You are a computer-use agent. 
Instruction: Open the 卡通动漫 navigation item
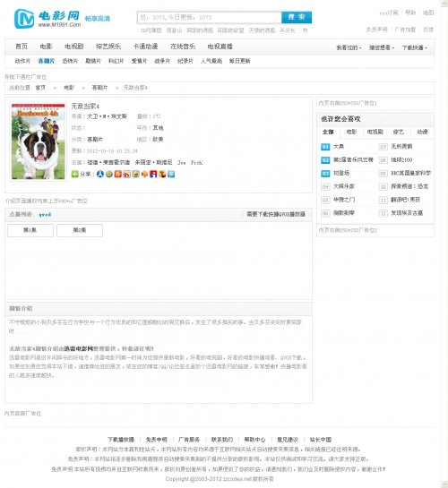tap(145, 47)
